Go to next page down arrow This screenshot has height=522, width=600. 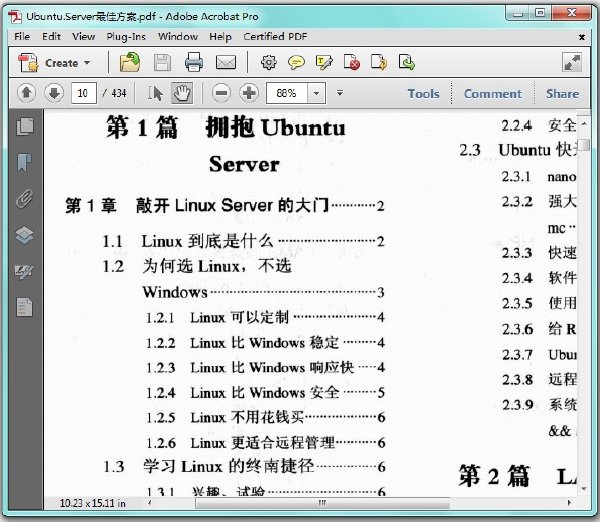[x=54, y=93]
